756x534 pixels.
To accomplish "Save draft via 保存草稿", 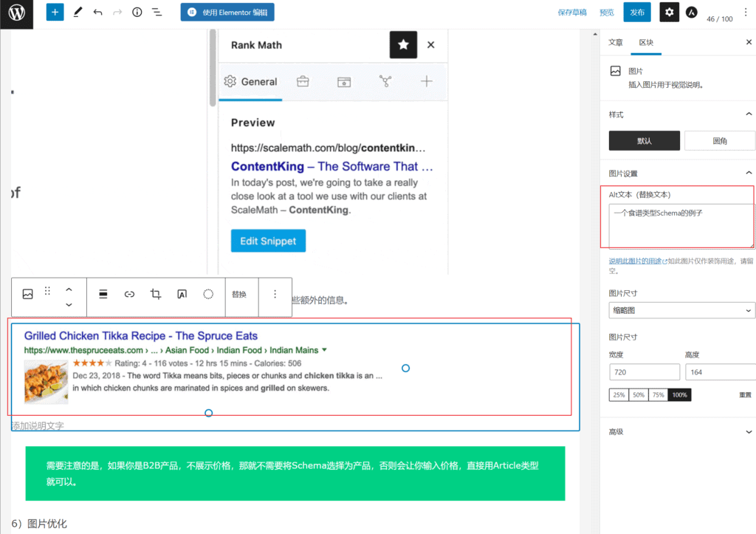I will point(572,13).
